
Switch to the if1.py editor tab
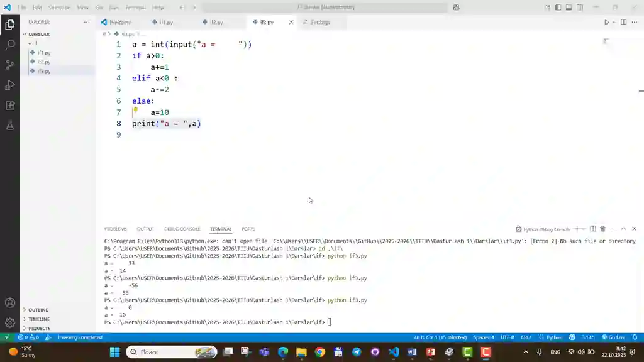pos(166,22)
